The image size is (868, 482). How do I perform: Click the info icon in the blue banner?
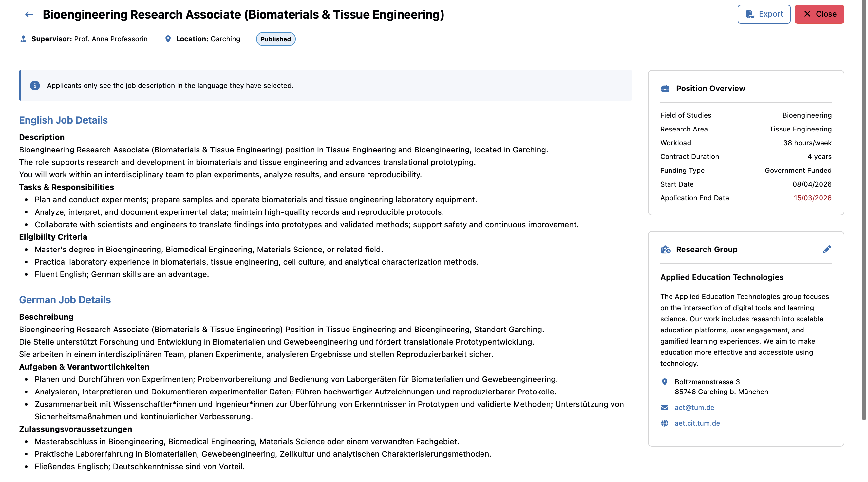tap(35, 85)
